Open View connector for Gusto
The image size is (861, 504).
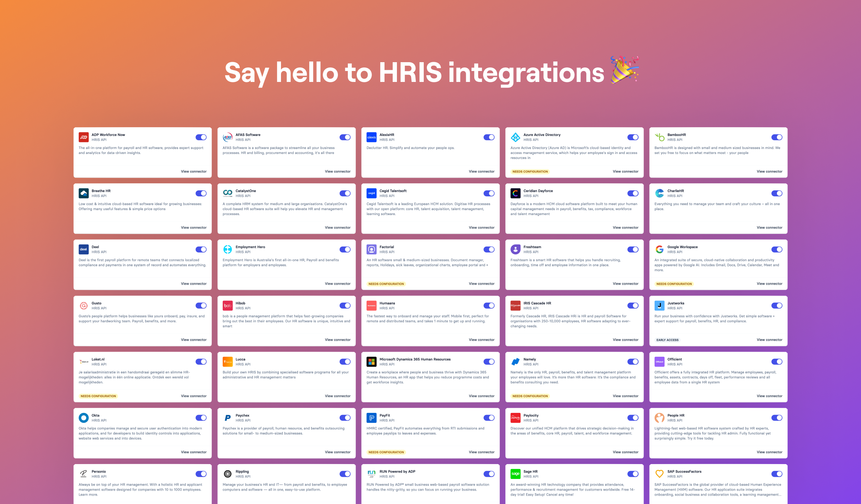point(194,340)
